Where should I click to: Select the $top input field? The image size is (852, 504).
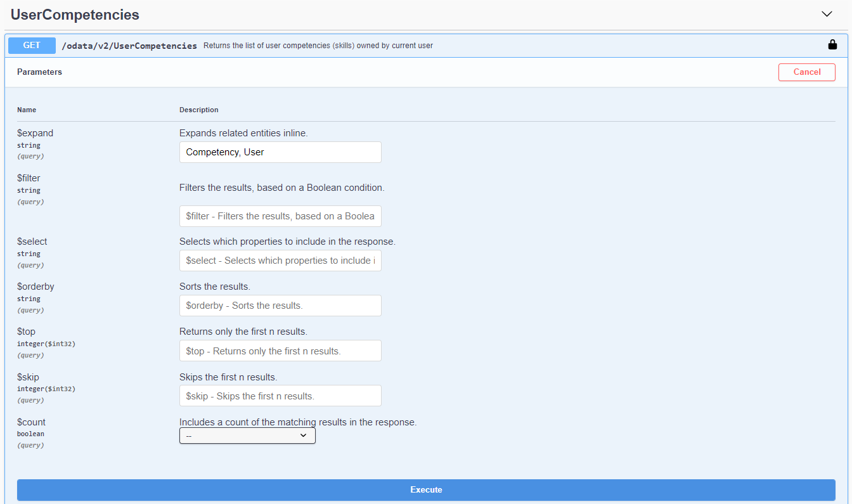(280, 351)
